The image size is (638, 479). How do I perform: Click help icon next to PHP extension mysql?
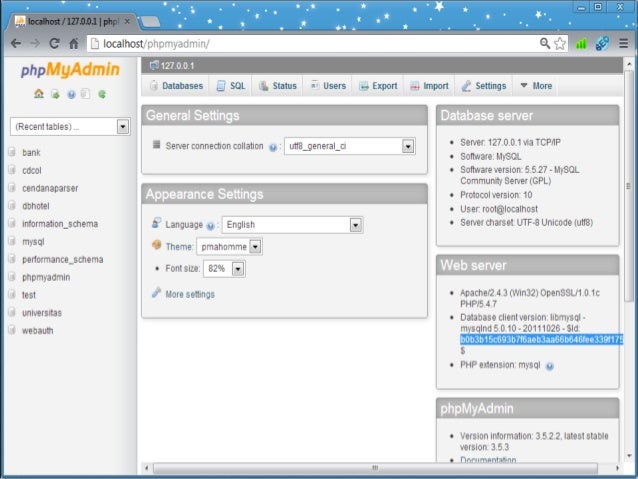click(x=550, y=366)
